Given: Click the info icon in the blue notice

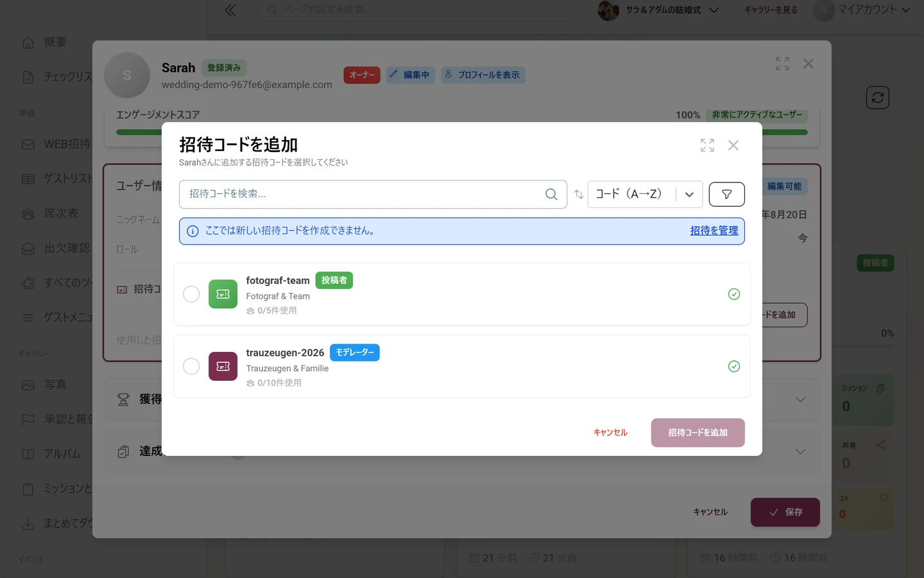Looking at the screenshot, I should coord(193,231).
